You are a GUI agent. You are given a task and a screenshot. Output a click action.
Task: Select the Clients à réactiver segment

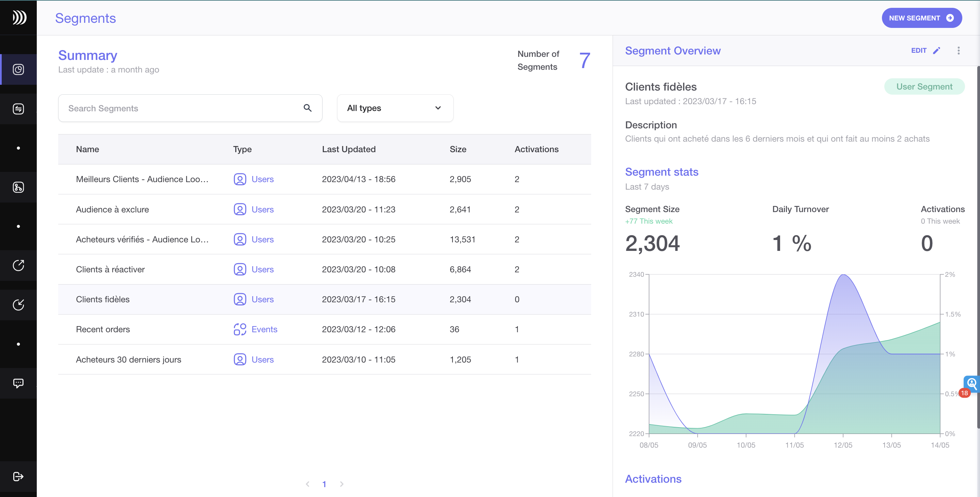pos(110,269)
